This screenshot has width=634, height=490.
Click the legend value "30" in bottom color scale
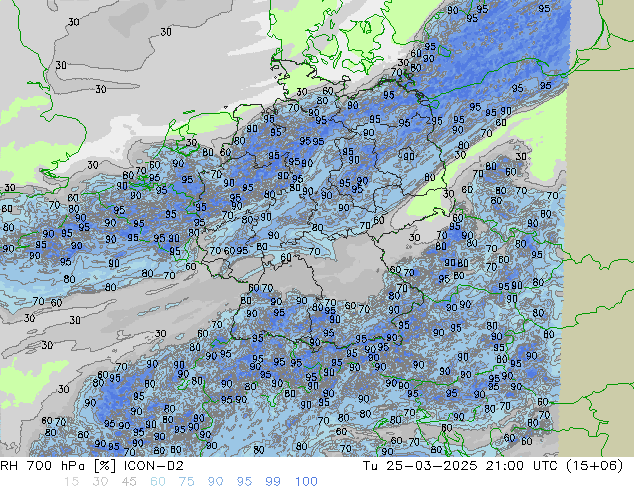tap(100, 482)
